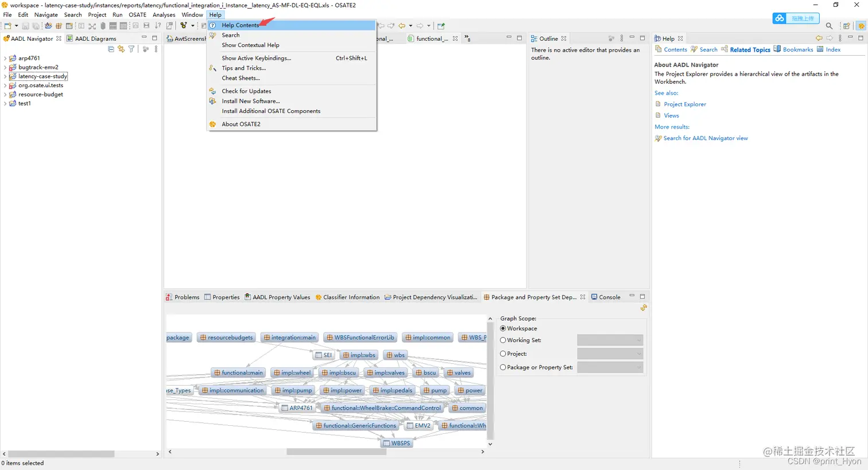
Task: Click the AADL perspective icon at far right
Action: 861,26
